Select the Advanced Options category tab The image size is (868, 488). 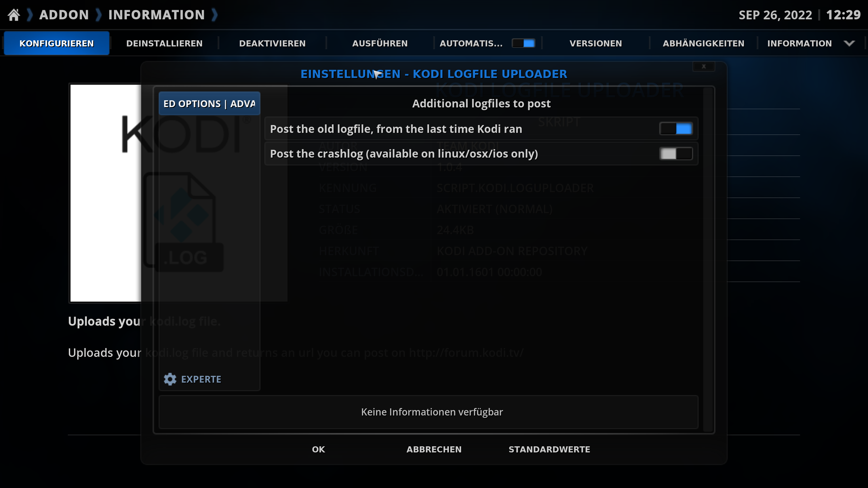point(210,104)
